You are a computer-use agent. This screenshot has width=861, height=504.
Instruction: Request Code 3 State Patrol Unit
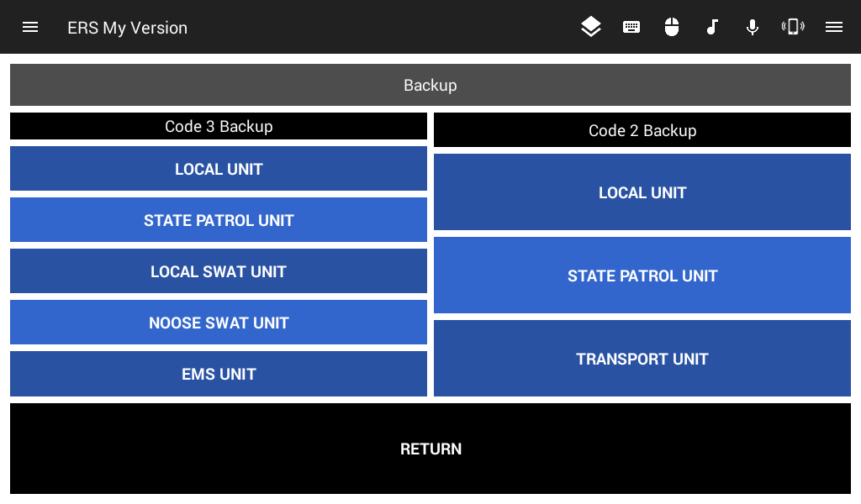coord(219,220)
